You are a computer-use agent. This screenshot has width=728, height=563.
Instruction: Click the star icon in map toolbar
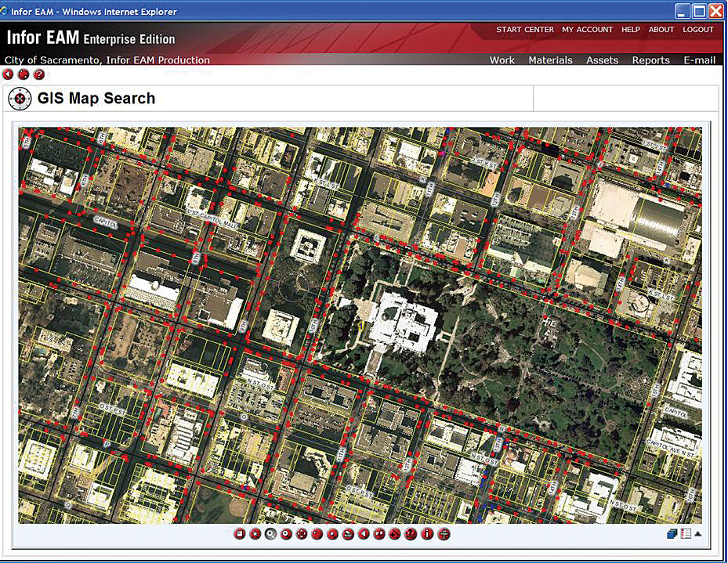click(x=255, y=534)
